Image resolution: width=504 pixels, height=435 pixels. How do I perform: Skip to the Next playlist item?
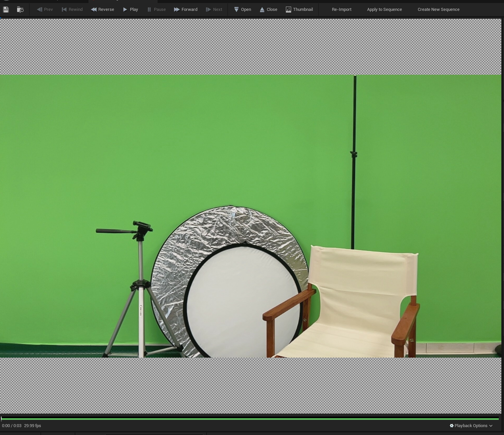click(x=214, y=10)
